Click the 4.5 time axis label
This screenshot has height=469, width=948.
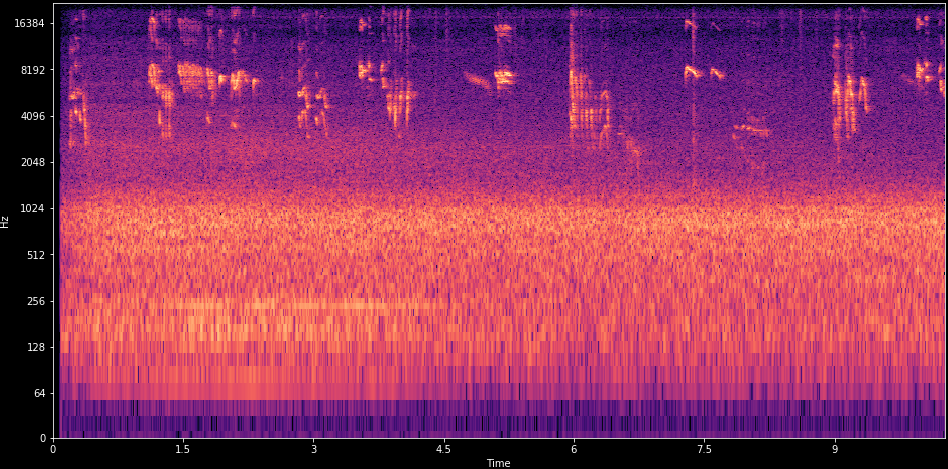443,450
